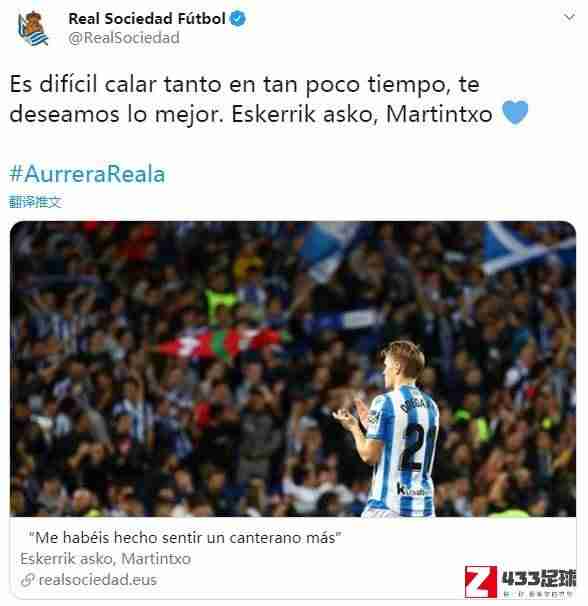
Task: Click the 翻译推文 translate tweet link
Action: (35, 201)
